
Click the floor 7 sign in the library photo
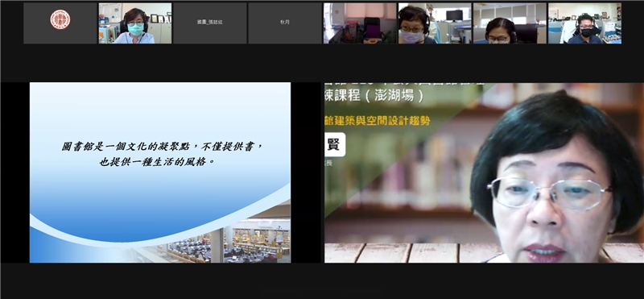pyautogui.click(x=279, y=227)
